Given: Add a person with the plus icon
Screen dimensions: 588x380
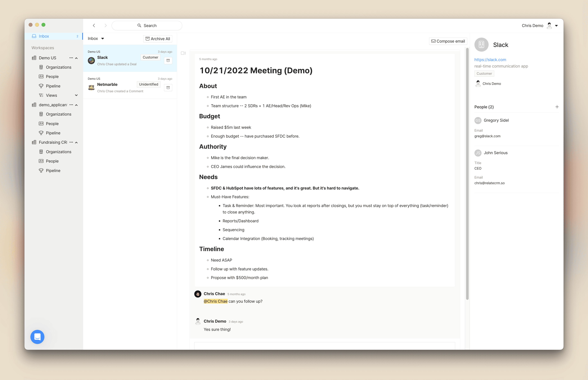Looking at the screenshot, I should coord(557,107).
